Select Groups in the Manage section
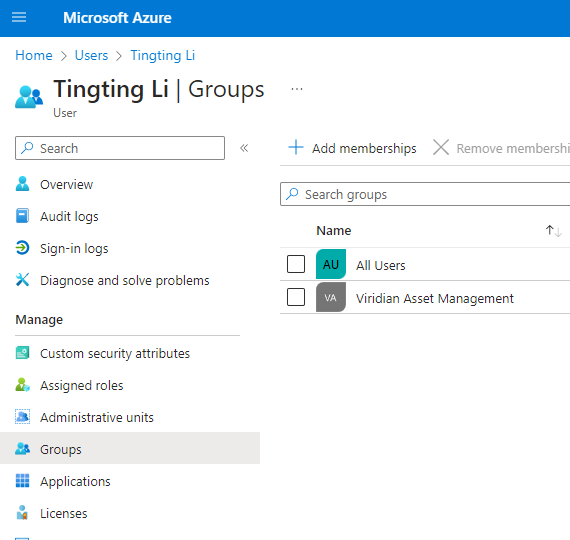This screenshot has width=570, height=540. [130, 448]
